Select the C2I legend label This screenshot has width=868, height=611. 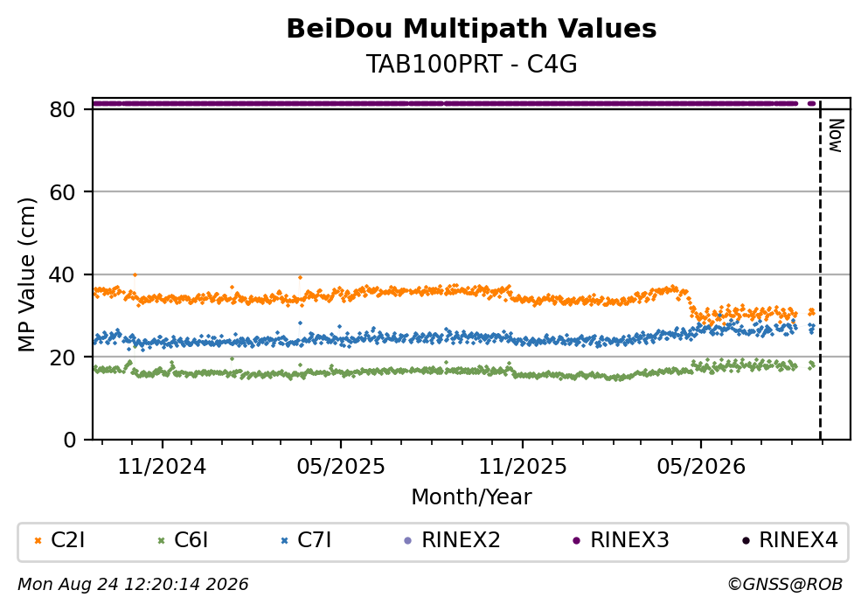click(68, 540)
